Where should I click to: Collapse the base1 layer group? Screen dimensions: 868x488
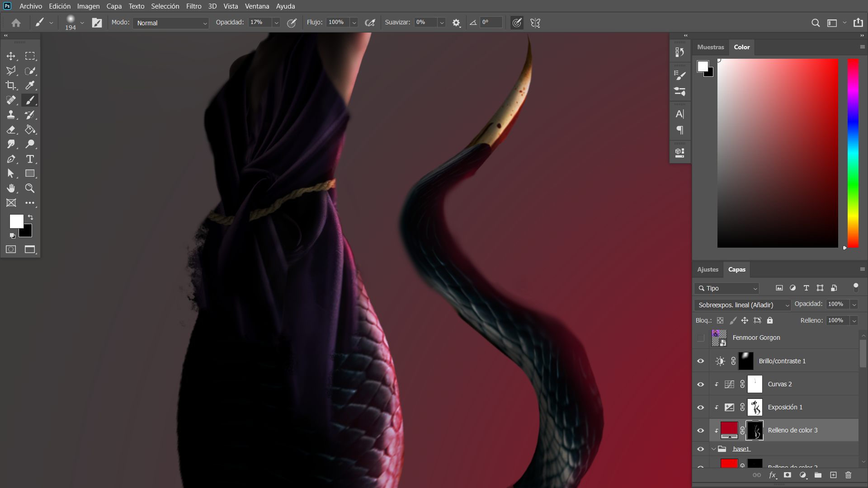coord(714,449)
